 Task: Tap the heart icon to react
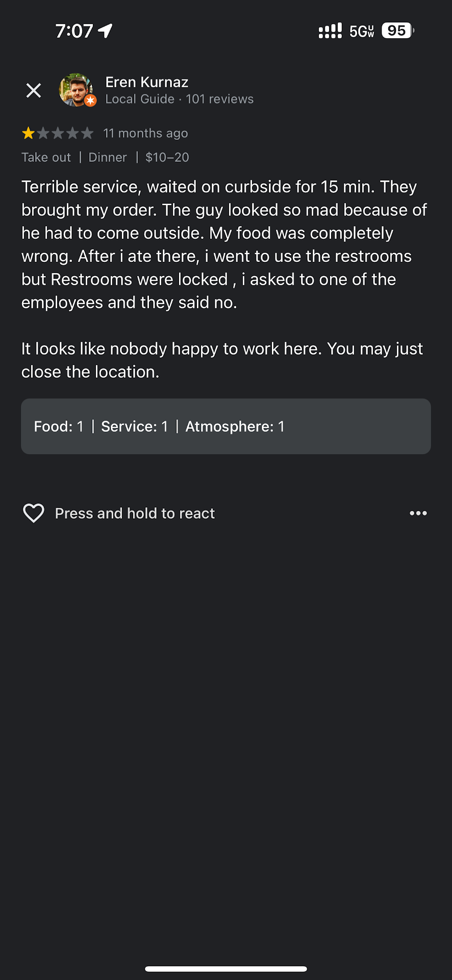[x=34, y=513]
